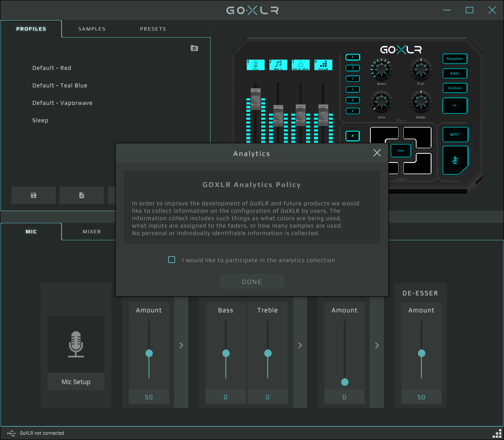This screenshot has height=440, width=504.
Task: Select the Default - Red profile
Action: 52,68
